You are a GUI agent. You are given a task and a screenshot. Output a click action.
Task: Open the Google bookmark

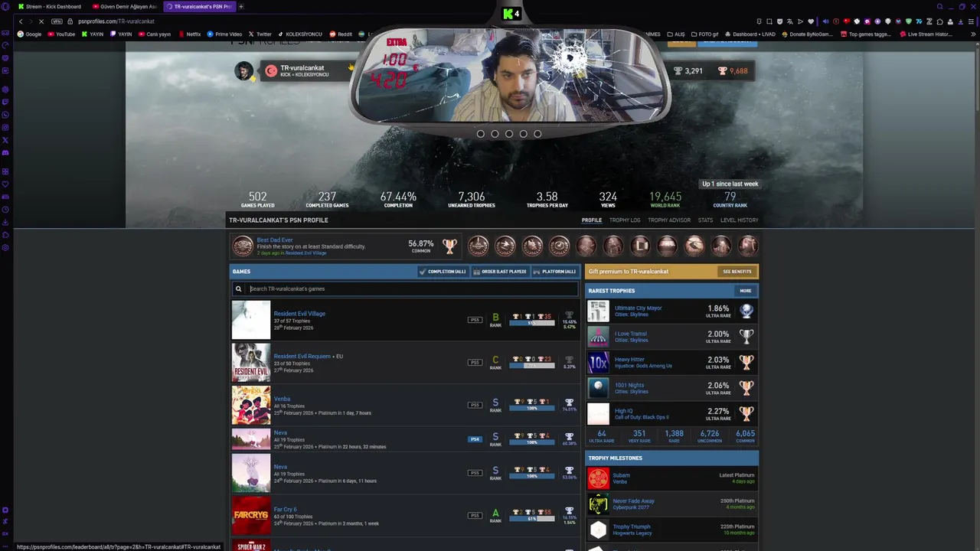29,34
